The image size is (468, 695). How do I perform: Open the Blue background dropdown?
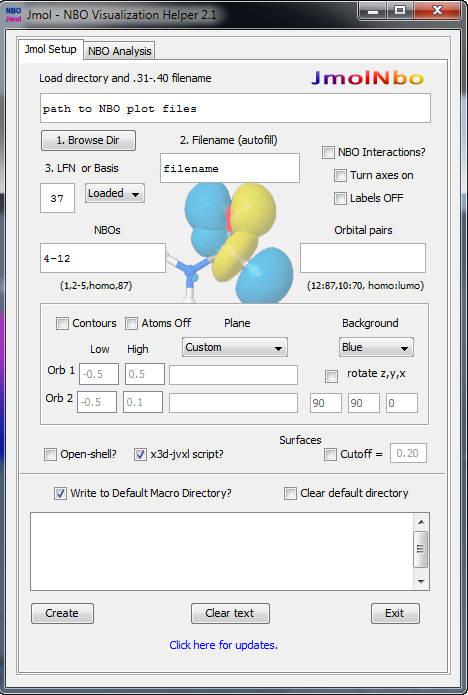point(376,348)
